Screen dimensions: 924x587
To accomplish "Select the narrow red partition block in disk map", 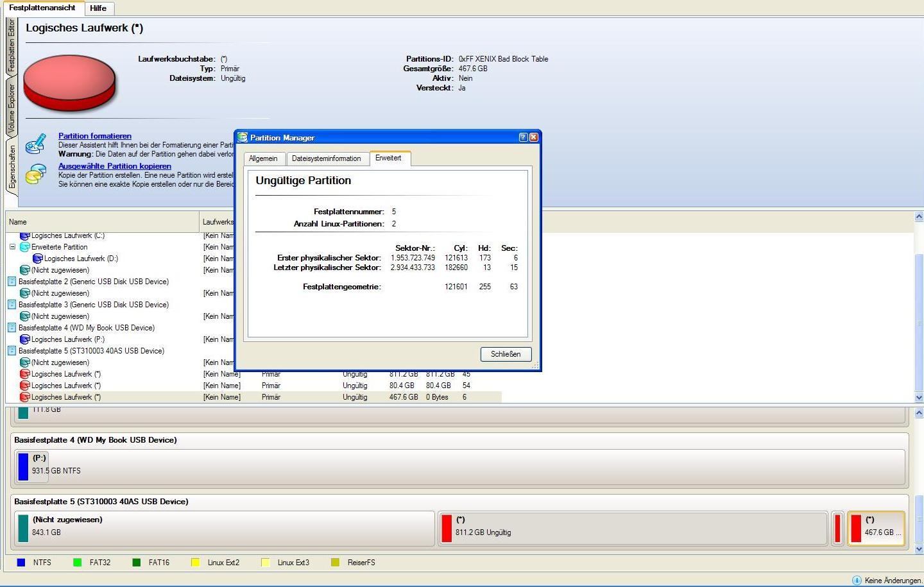I will pyautogui.click(x=837, y=529).
